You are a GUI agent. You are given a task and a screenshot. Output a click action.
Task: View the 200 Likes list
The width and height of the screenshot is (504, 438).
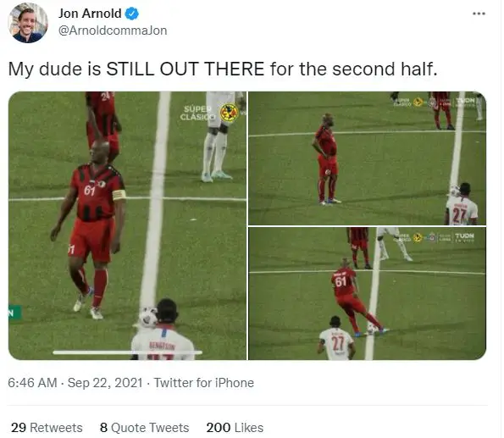(235, 428)
